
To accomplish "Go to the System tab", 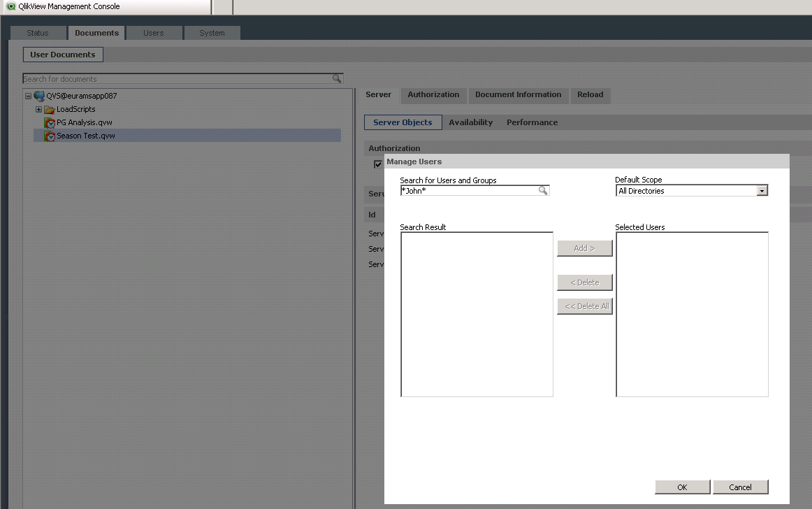I will click(x=212, y=33).
